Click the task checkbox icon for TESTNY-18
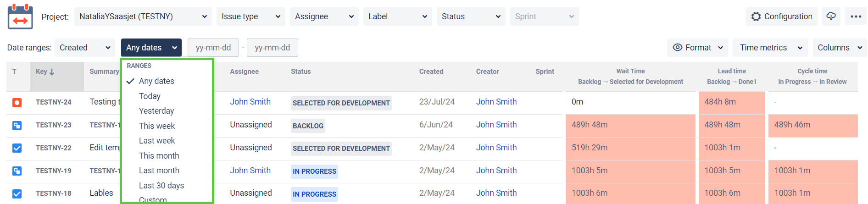868x204 pixels. [x=17, y=193]
